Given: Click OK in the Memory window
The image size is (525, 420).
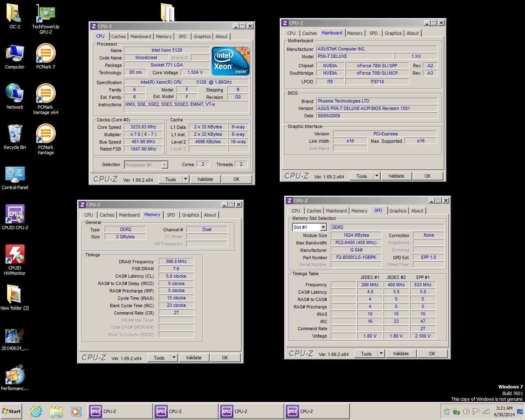Looking at the screenshot, I should pyautogui.click(x=225, y=358).
